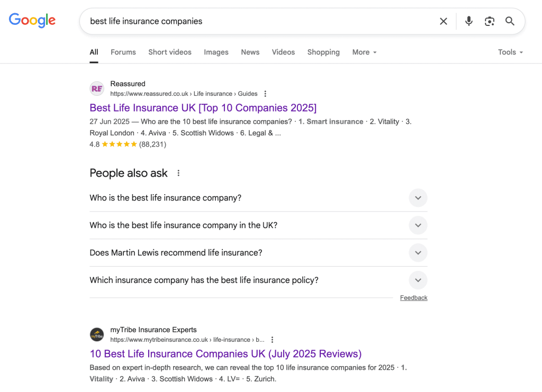542x392 pixels.
Task: Clear the search box text
Action: tap(444, 21)
